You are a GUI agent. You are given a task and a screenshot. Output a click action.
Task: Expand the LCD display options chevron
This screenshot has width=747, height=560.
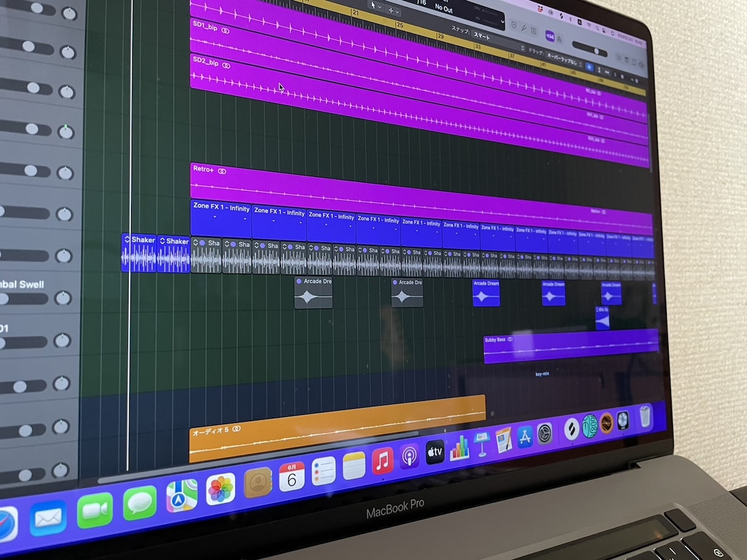tap(502, 22)
